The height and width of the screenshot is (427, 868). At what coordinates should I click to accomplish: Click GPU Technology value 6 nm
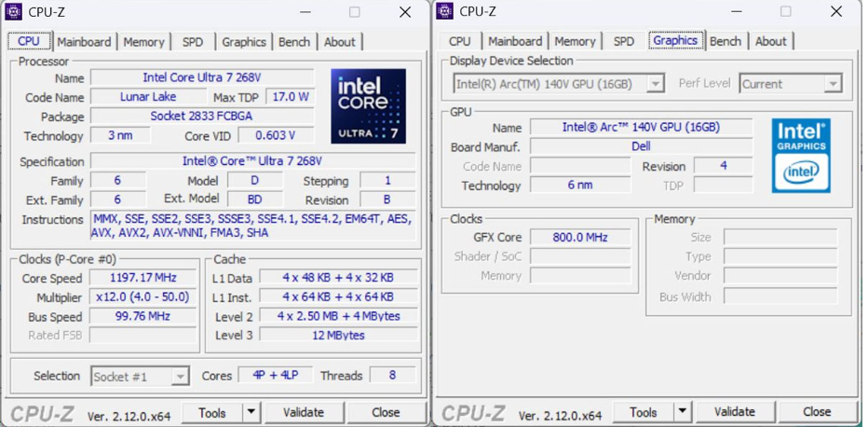pos(579,185)
